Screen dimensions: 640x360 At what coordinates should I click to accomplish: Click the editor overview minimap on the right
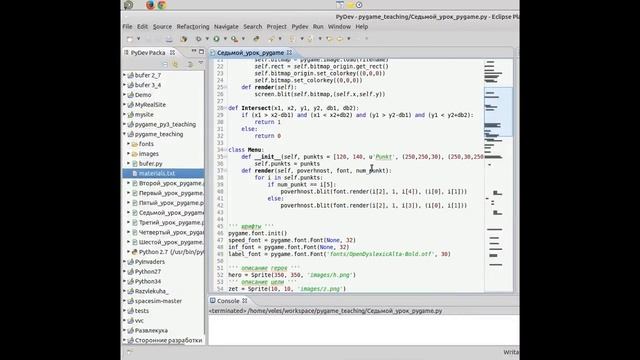[498, 176]
